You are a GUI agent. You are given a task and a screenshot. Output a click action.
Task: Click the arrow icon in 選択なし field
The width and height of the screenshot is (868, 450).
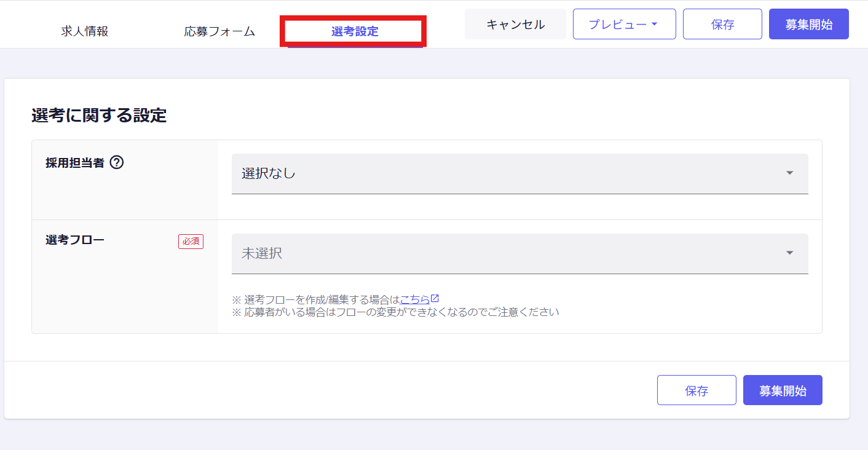coord(790,173)
